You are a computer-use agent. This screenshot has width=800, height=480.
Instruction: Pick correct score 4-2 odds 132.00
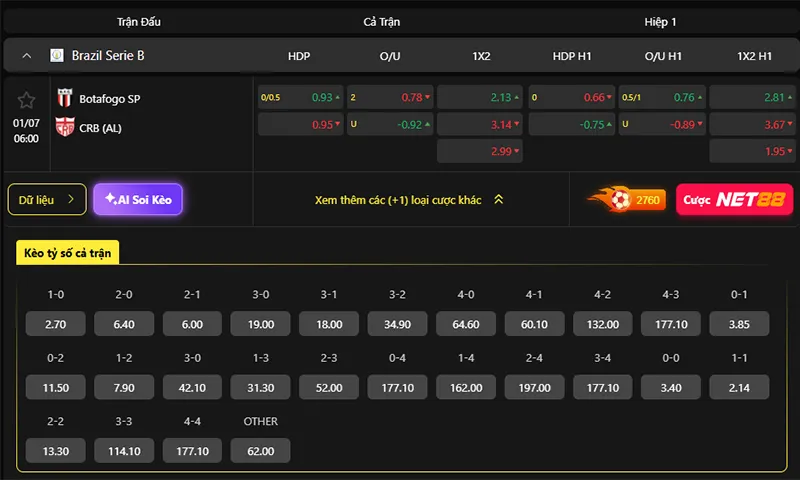tap(603, 324)
